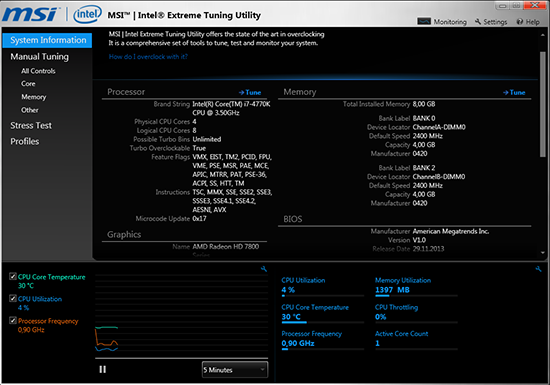
Task: Uncheck CPU Core Temperature checkbox
Action: coord(13,276)
